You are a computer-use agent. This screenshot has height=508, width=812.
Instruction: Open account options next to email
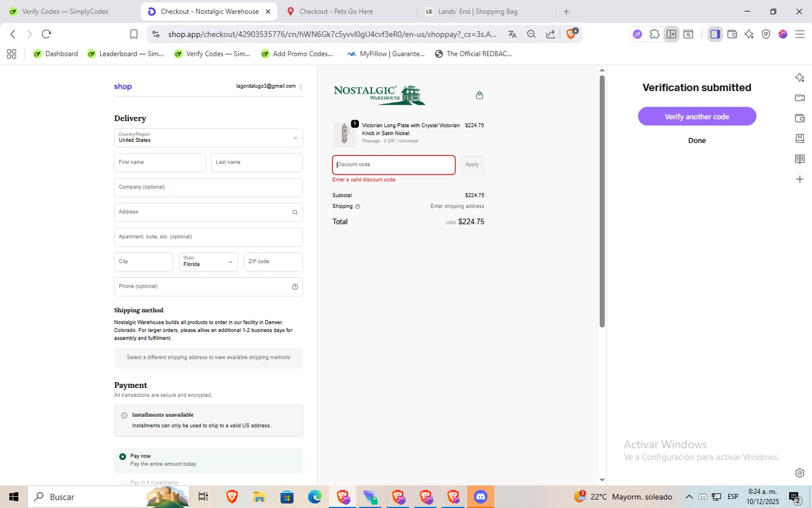(x=300, y=87)
